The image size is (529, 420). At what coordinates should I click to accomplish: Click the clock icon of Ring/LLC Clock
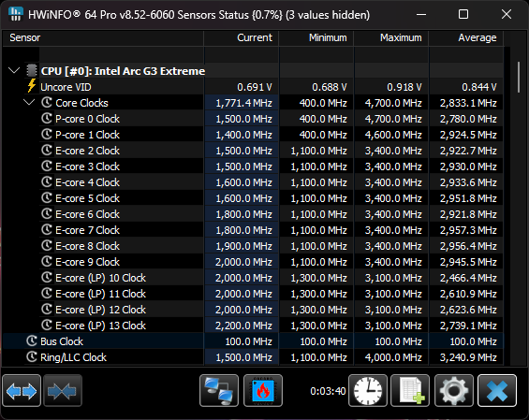[32, 356]
